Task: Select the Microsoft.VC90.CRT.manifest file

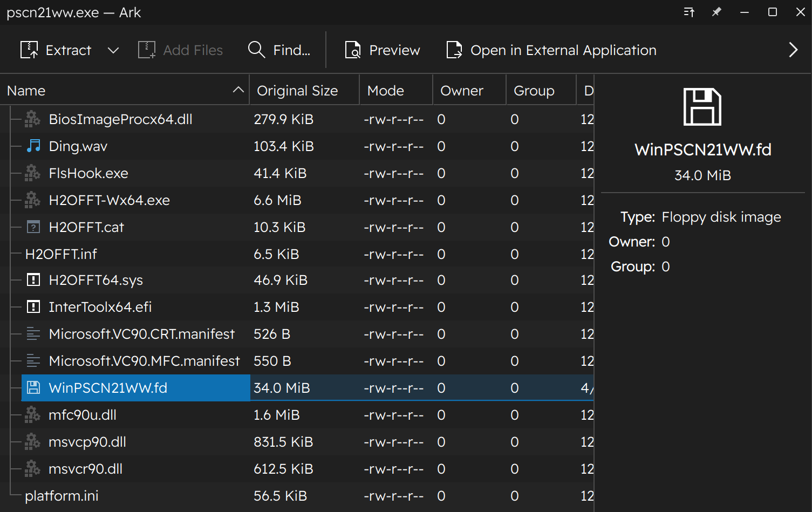Action: [x=141, y=334]
